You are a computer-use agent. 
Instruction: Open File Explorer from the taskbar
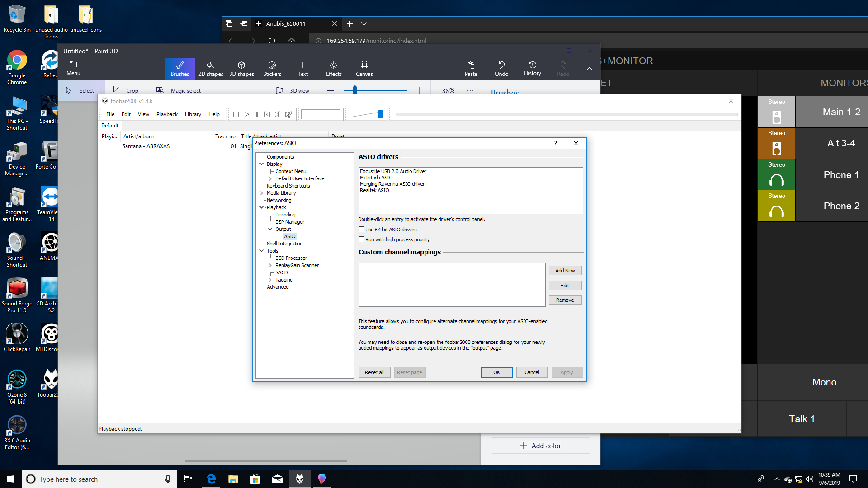coord(233,479)
